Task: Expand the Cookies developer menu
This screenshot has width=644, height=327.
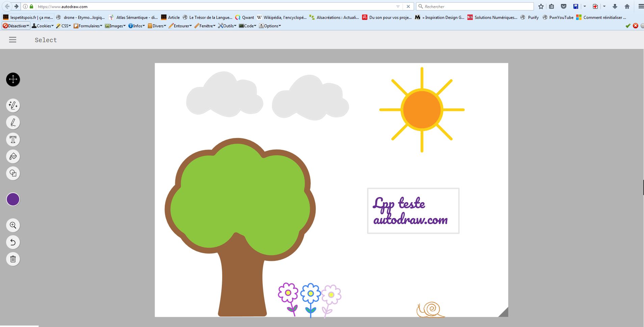Action: 43,26
